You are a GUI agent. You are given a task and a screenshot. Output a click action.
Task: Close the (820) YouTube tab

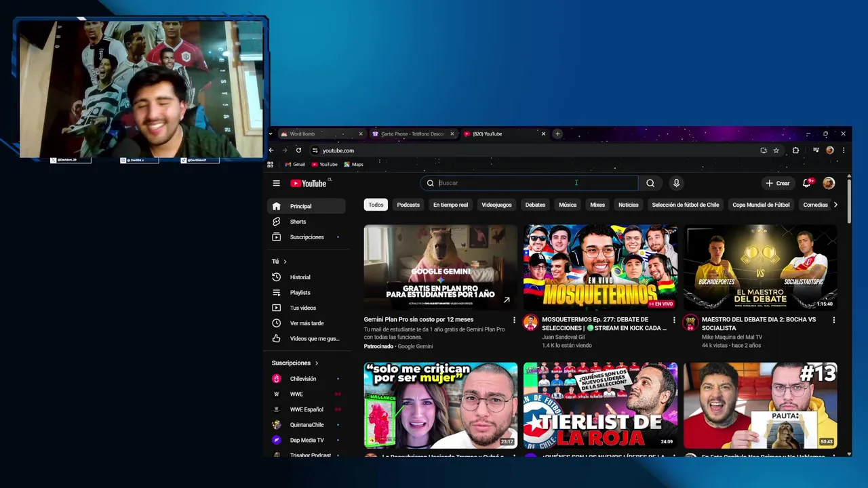543,134
